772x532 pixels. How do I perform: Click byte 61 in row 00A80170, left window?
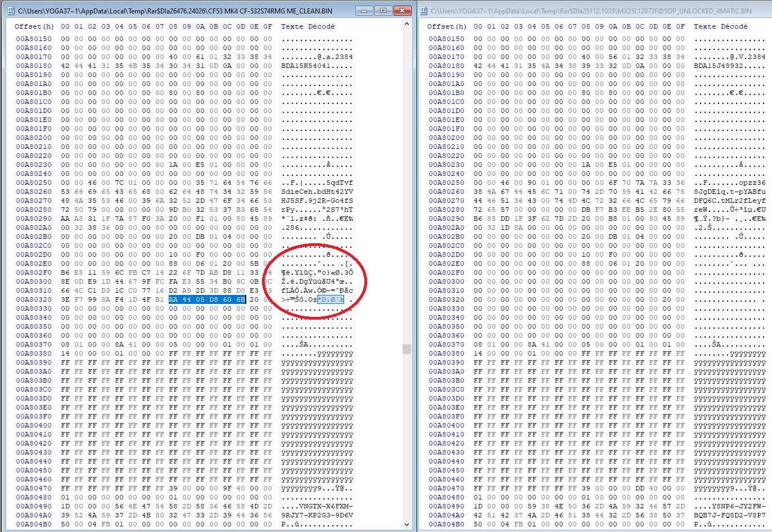(x=200, y=57)
